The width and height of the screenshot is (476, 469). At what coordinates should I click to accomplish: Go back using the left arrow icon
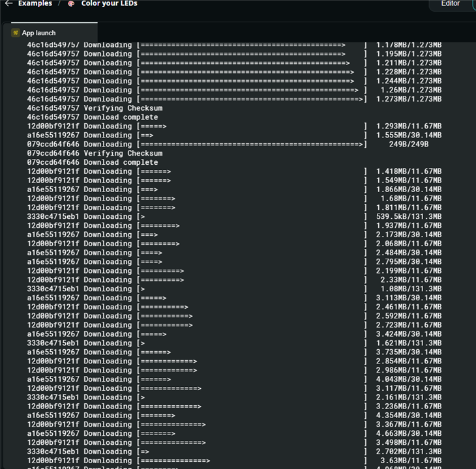(x=9, y=3)
